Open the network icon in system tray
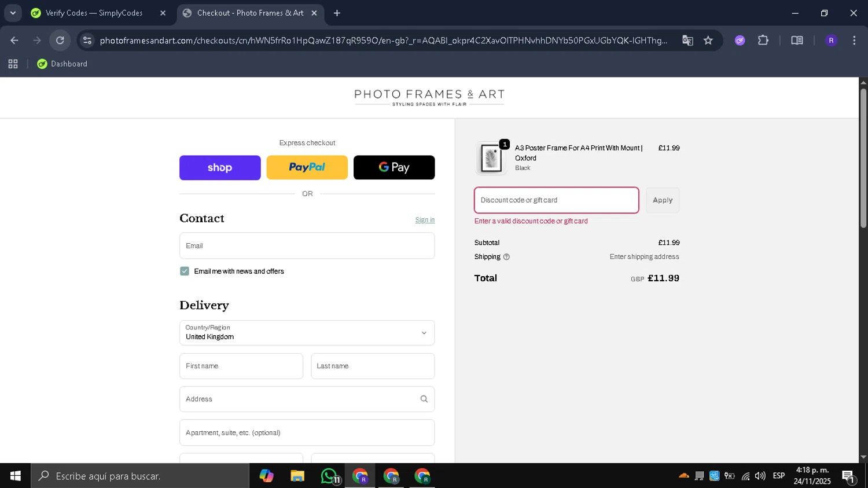The image size is (868, 488). [x=745, y=476]
